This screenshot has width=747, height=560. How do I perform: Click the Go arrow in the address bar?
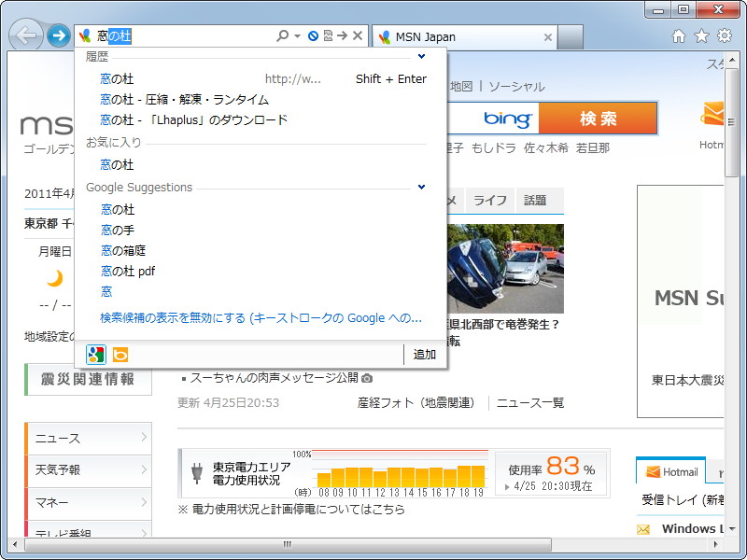(342, 35)
